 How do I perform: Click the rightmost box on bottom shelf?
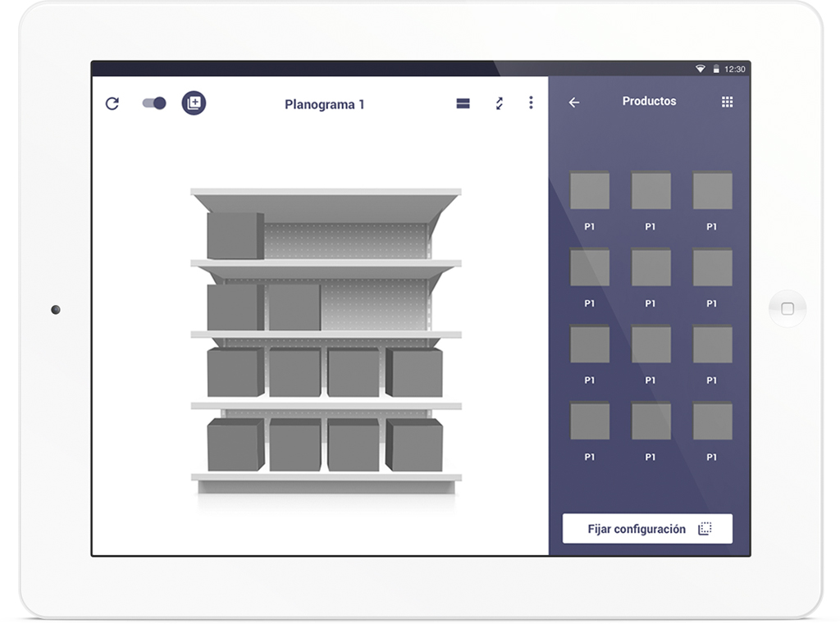(414, 444)
